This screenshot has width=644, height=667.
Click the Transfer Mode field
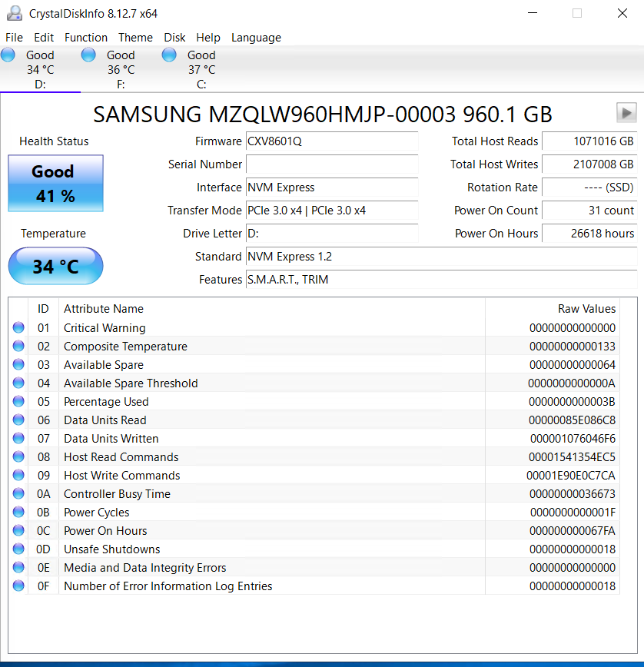click(332, 210)
